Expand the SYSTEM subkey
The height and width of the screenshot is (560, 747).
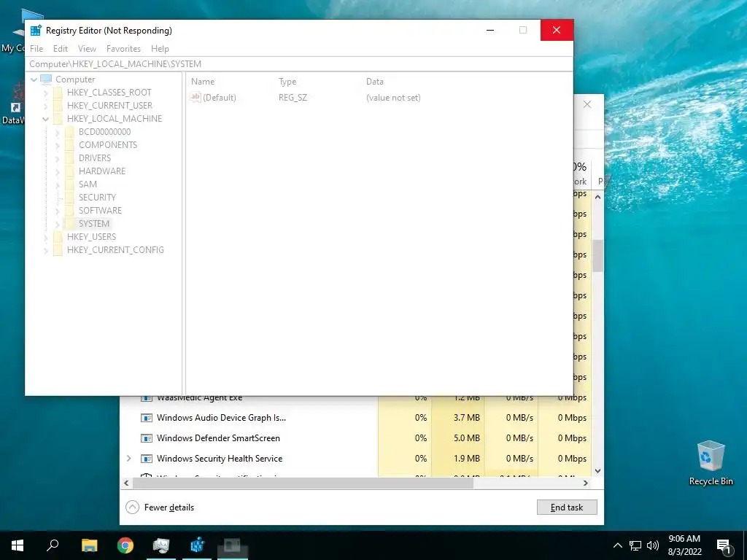point(57,224)
